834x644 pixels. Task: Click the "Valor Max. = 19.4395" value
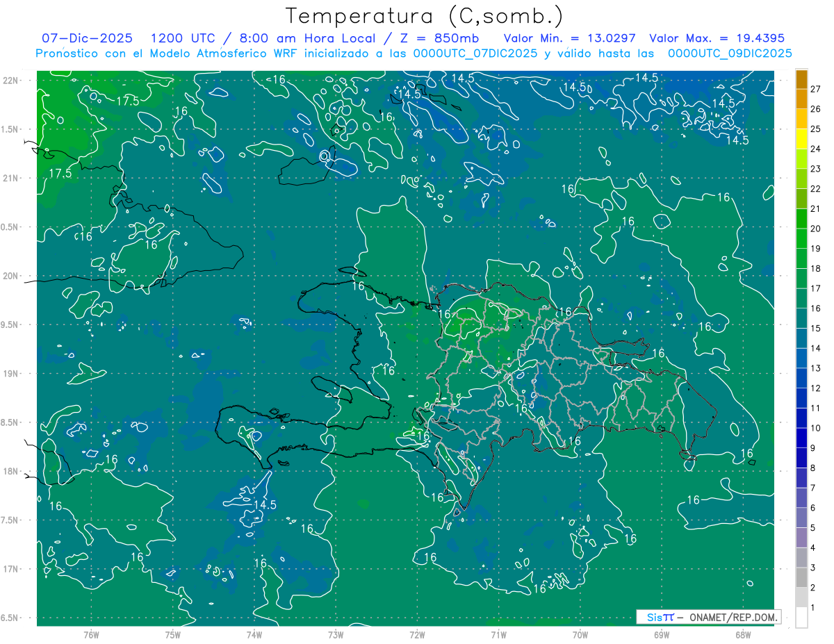(x=717, y=38)
